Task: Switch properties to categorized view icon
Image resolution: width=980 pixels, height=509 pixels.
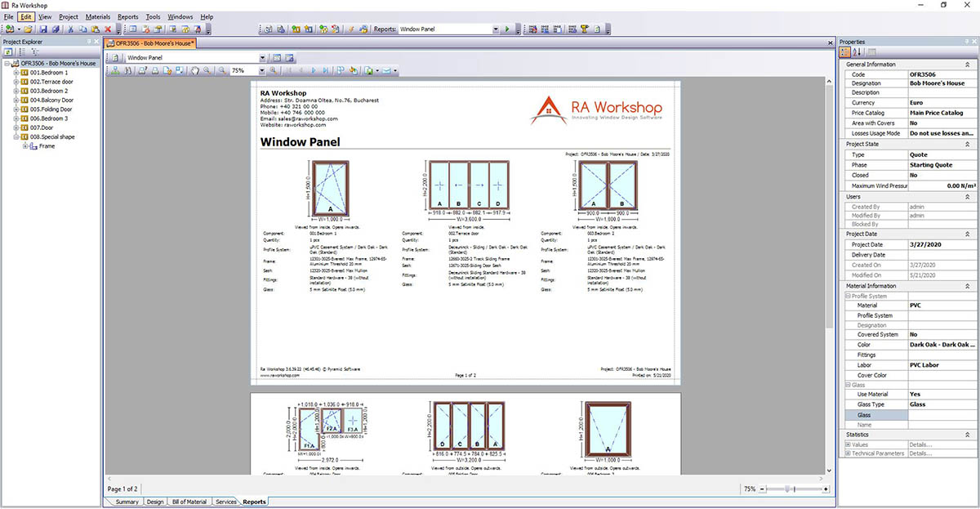Action: point(846,51)
